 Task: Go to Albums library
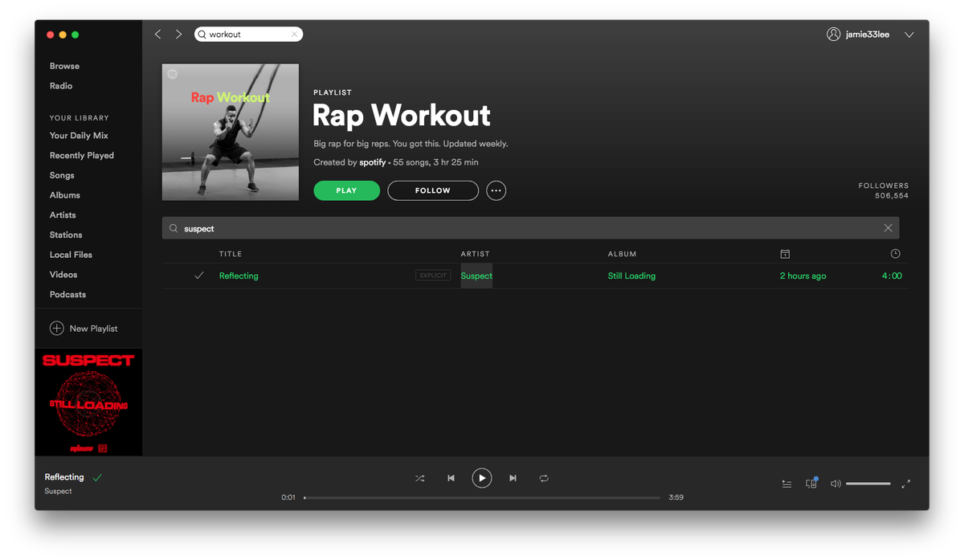click(65, 195)
